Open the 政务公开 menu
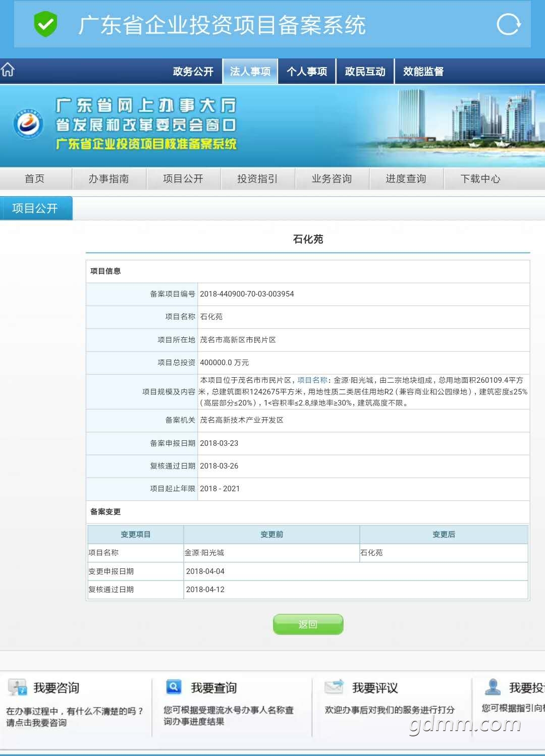The width and height of the screenshot is (545, 756). pos(193,72)
